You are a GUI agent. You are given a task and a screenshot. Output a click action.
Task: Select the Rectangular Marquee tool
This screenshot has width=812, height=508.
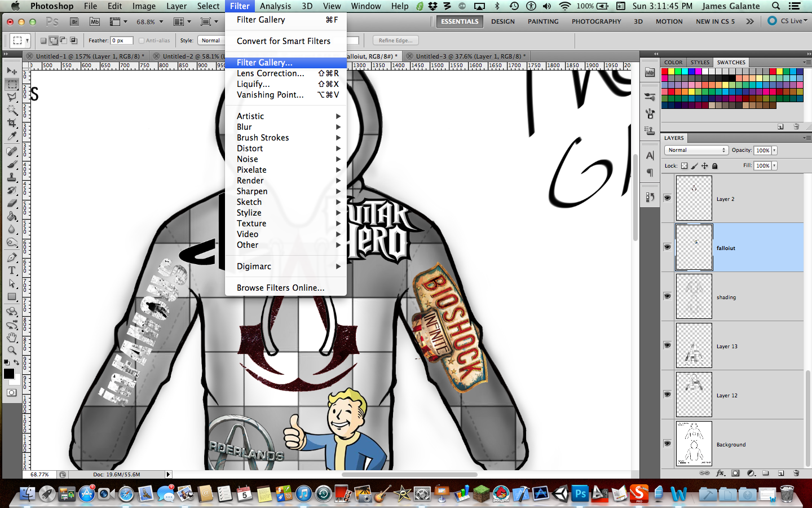(x=12, y=84)
